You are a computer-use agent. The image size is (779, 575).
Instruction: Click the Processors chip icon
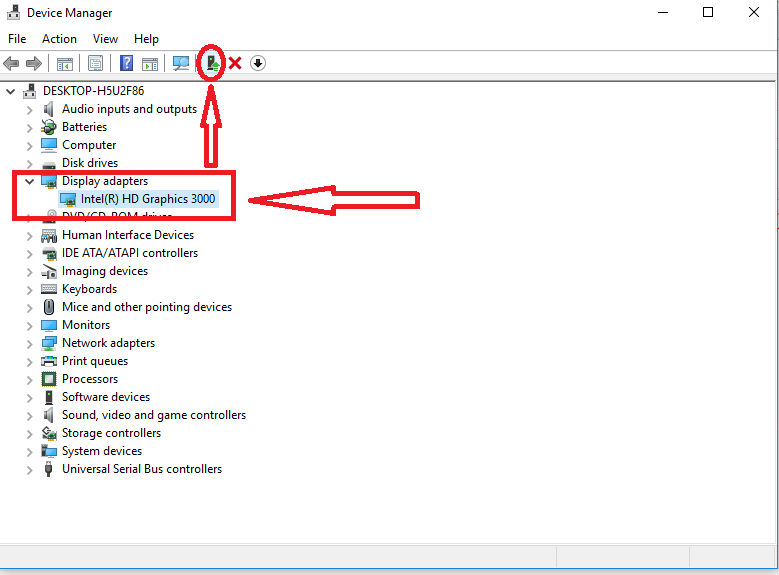coord(49,379)
